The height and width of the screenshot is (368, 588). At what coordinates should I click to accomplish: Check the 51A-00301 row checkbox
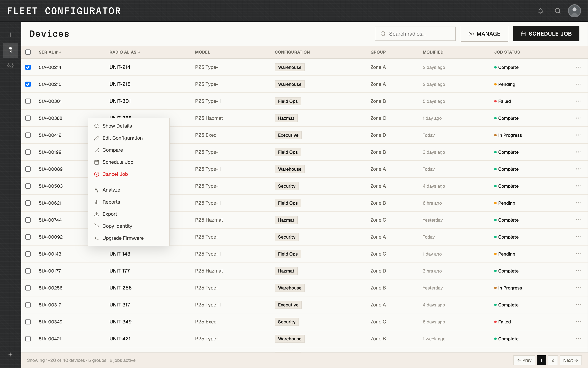tap(28, 101)
